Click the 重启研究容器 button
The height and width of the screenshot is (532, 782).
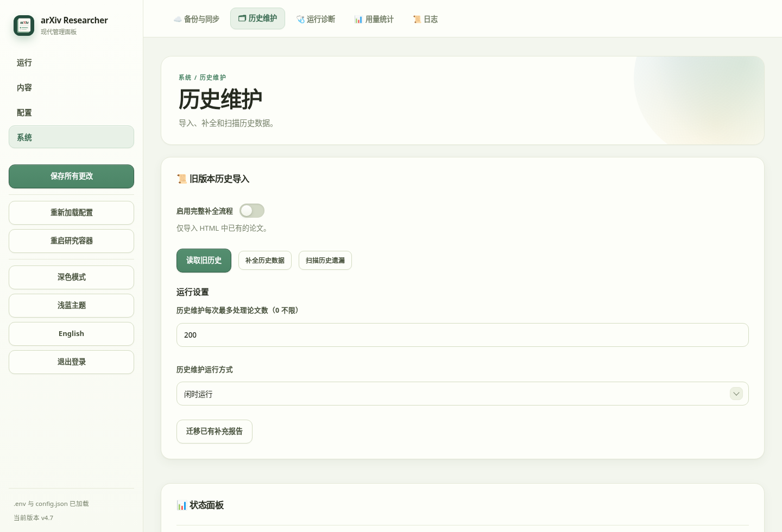click(71, 241)
